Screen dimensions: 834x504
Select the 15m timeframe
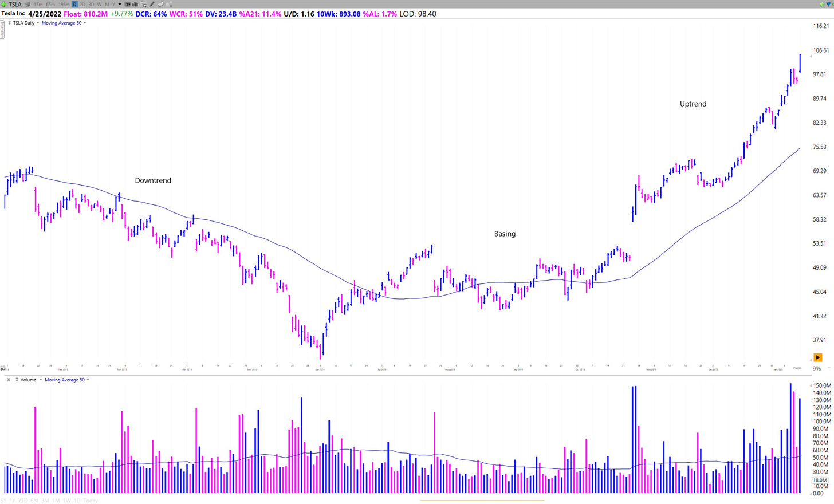tap(38, 5)
